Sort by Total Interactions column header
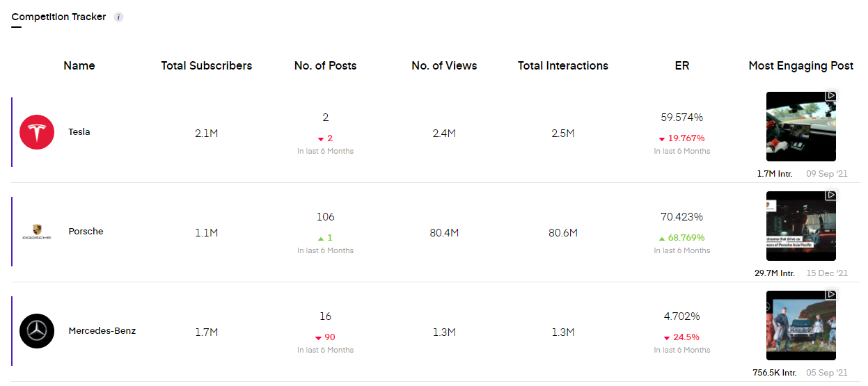Image resolution: width=868 pixels, height=386 pixels. 562,66
